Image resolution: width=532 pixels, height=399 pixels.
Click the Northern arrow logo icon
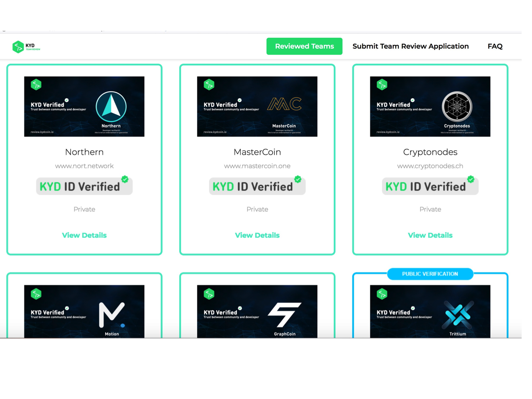(x=111, y=106)
